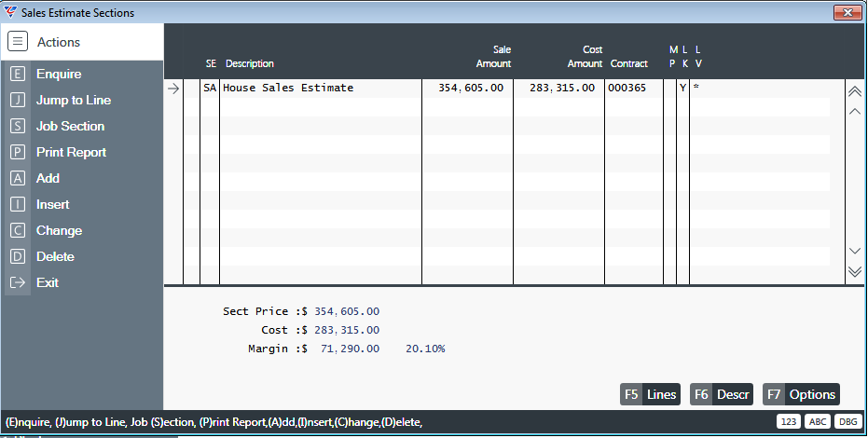Click contract number 000365
The image size is (868, 438).
click(x=627, y=88)
